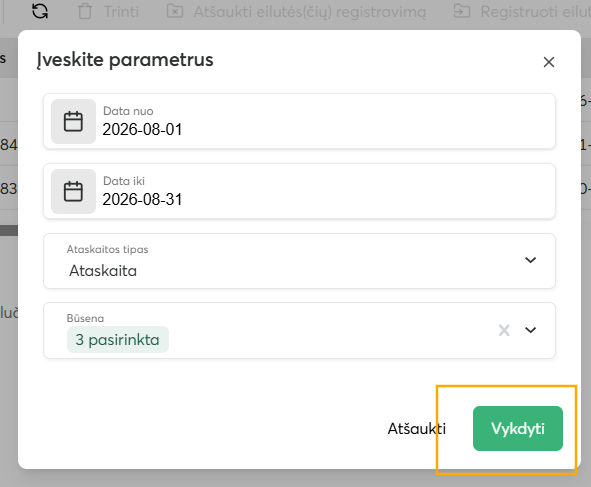Select the Trinti toolbar label
This screenshot has height=487, width=591.
(121, 12)
